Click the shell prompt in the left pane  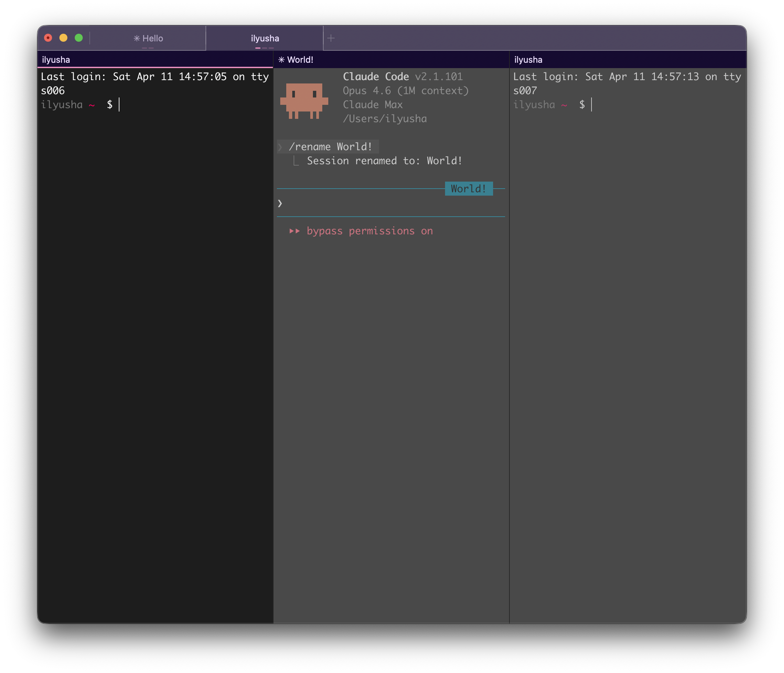77,105
